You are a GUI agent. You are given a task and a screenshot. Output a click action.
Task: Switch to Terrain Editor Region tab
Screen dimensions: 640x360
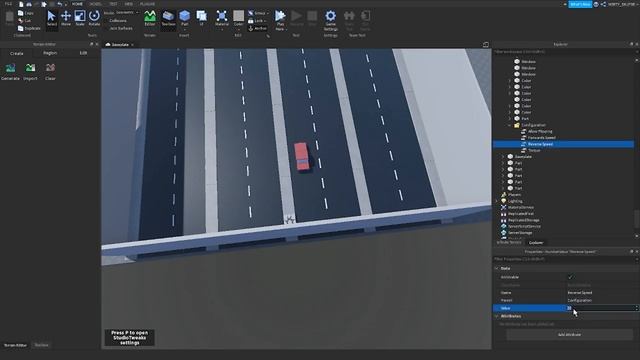point(50,53)
